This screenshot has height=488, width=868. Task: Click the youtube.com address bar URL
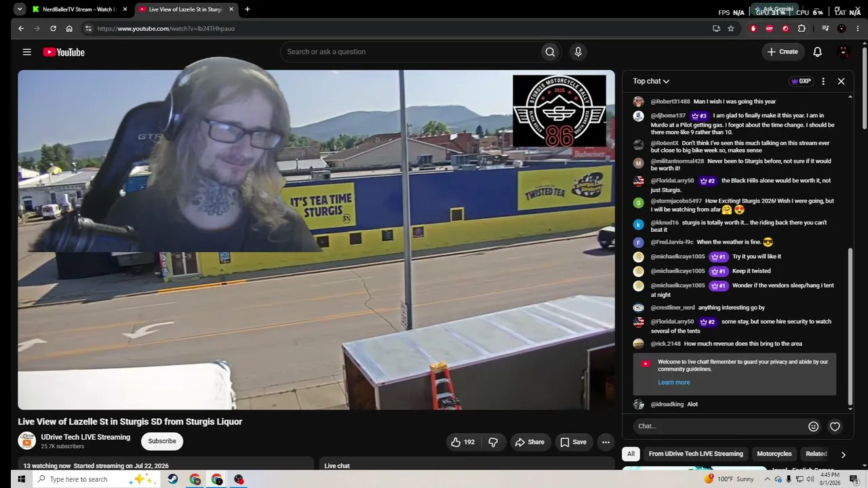pyautogui.click(x=166, y=28)
